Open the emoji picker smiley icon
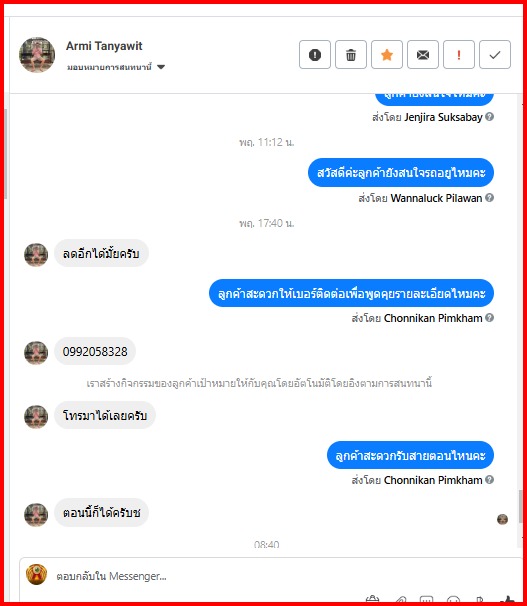 click(x=453, y=600)
